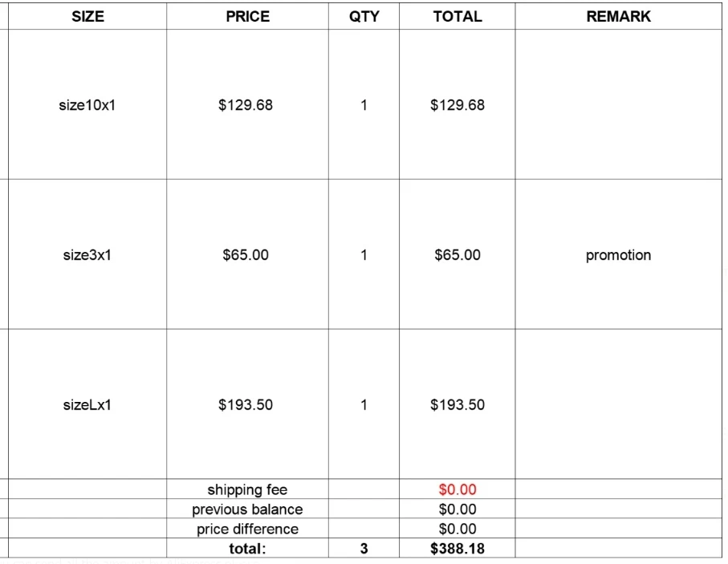Select the total quantity 3 cell
Screen dimensions: 728x564
click(x=364, y=549)
